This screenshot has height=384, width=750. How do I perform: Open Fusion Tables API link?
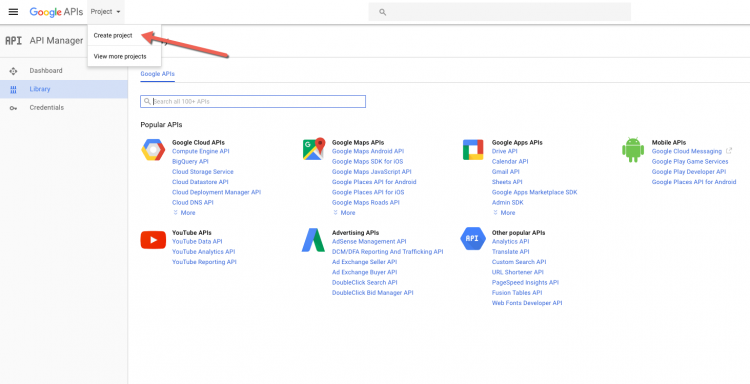point(517,293)
